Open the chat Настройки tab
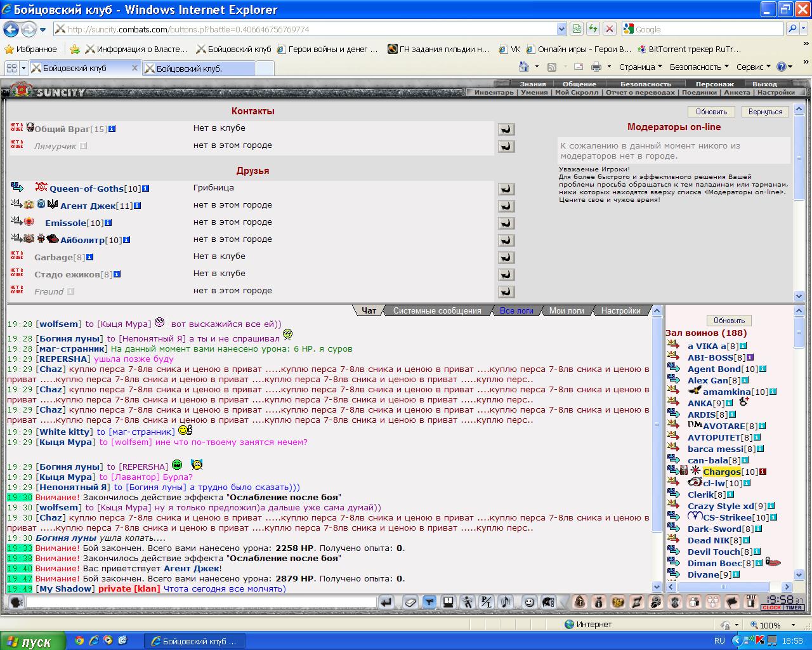 click(620, 310)
